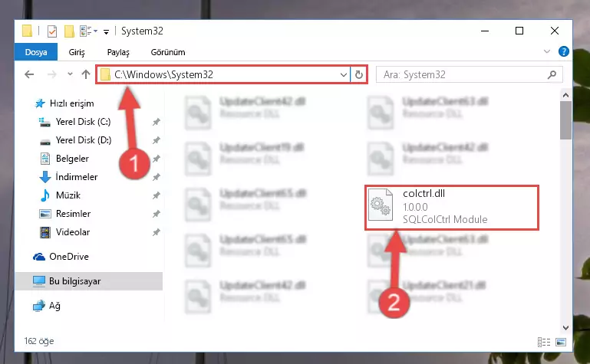
Task: Toggle the pin next to Müzik
Action: [156, 195]
